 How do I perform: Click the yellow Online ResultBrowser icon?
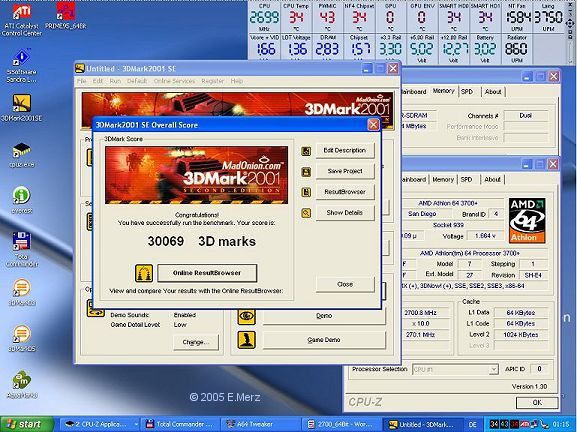[x=144, y=273]
